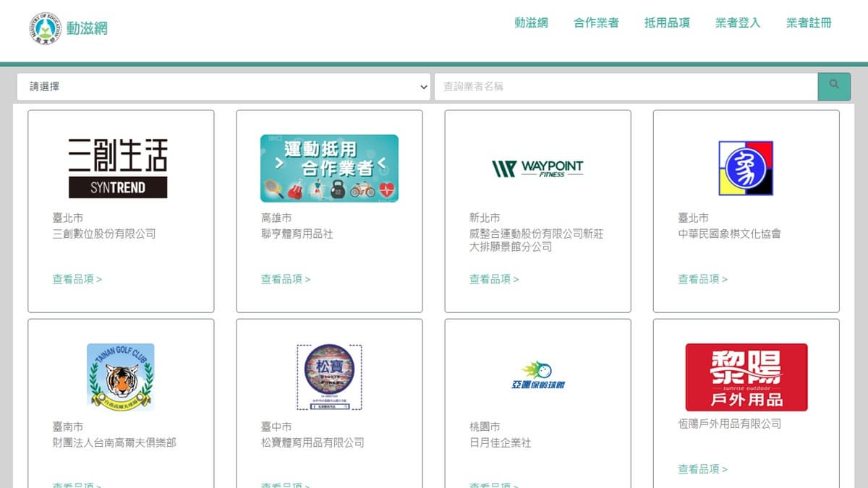Open the 業者登入 menu item
Viewport: 868px width, 488px height.
click(738, 22)
